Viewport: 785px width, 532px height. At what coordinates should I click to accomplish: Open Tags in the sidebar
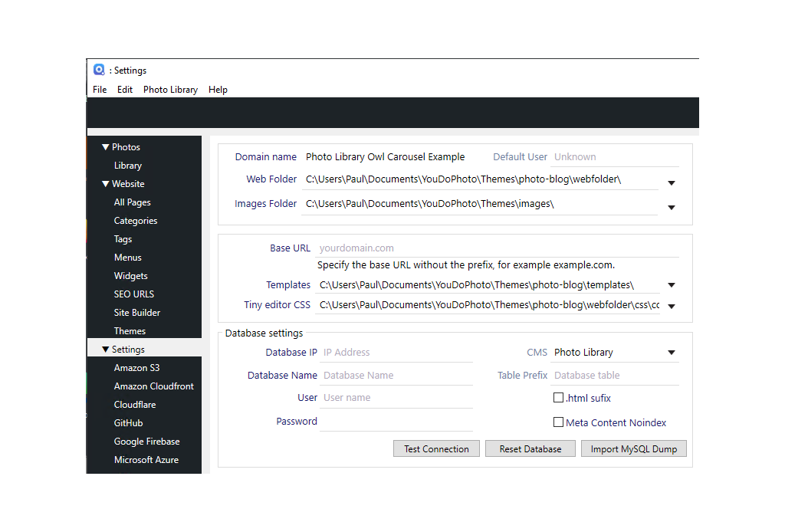(x=123, y=239)
